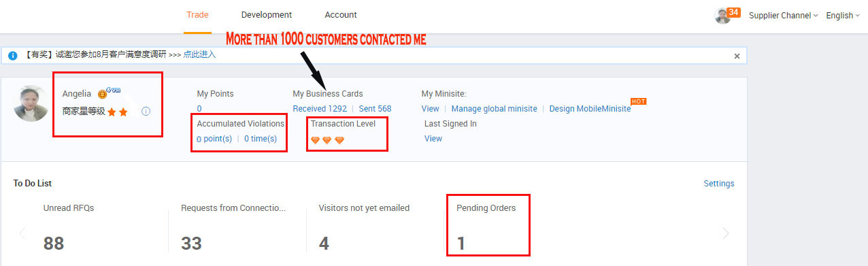Click the Transaction Level diamond icons
Image resolution: width=868 pixels, height=266 pixels.
pos(327,140)
